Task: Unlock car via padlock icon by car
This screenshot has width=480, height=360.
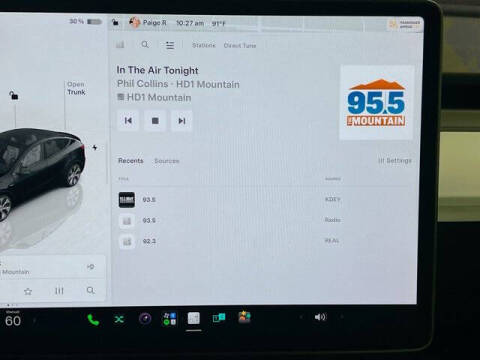Action: pos(14,96)
